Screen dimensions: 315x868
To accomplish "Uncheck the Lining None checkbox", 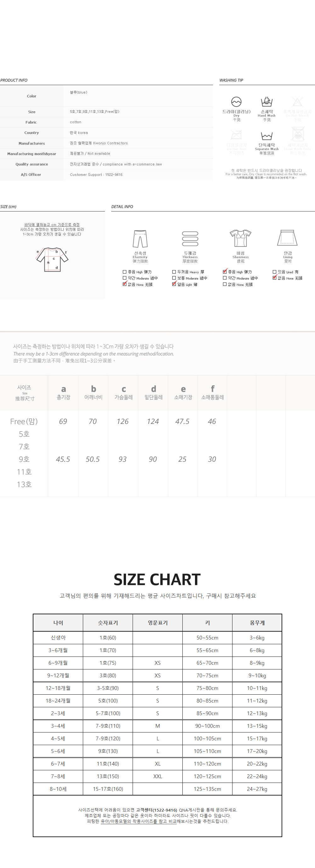I will point(275,278).
